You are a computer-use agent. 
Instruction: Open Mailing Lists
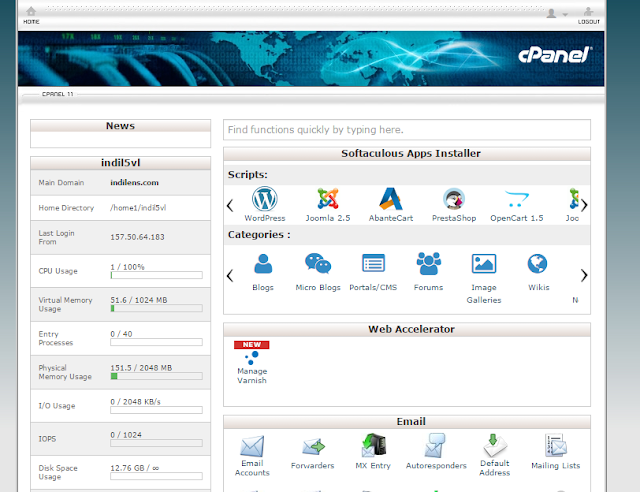(555, 452)
